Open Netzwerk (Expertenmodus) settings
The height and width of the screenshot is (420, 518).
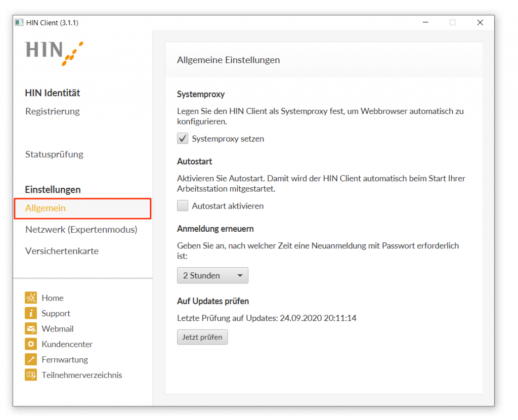[x=81, y=229]
